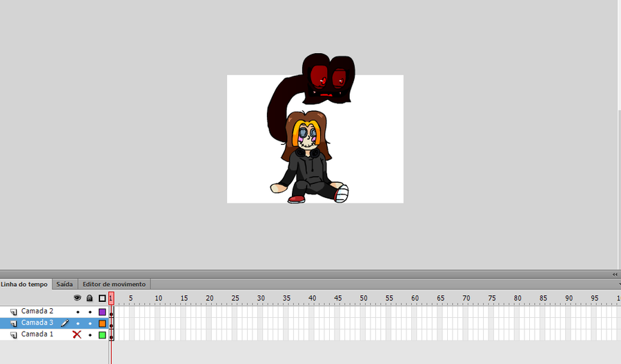
Task: Click frame number 95 on the ruler
Action: point(595,299)
